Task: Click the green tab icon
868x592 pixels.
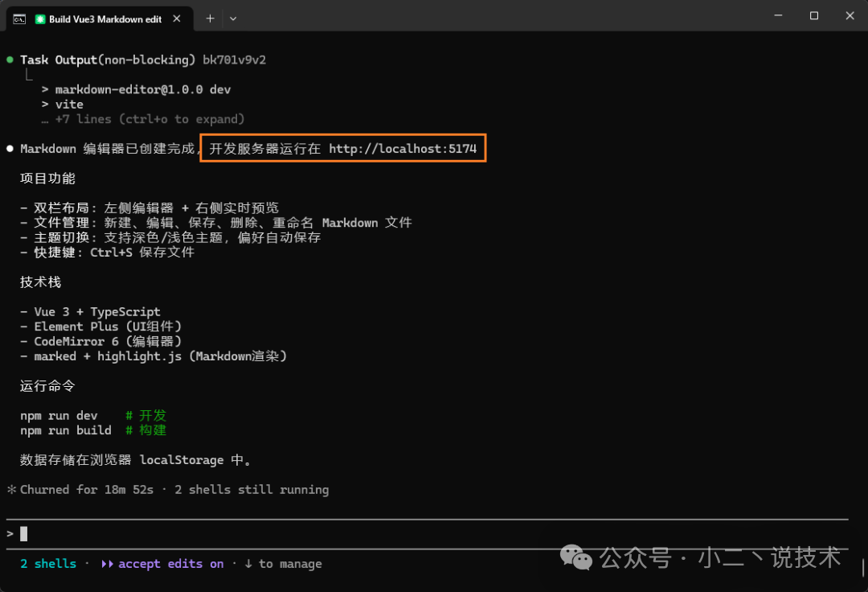Action: (x=40, y=19)
